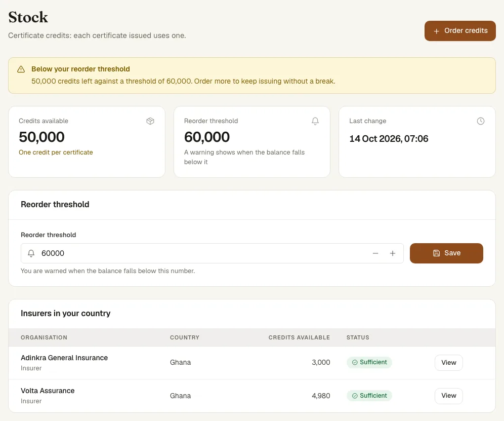This screenshot has height=421, width=504.
Task: Click Ghana in the Volta Assurance row
Action: pyautogui.click(x=180, y=396)
